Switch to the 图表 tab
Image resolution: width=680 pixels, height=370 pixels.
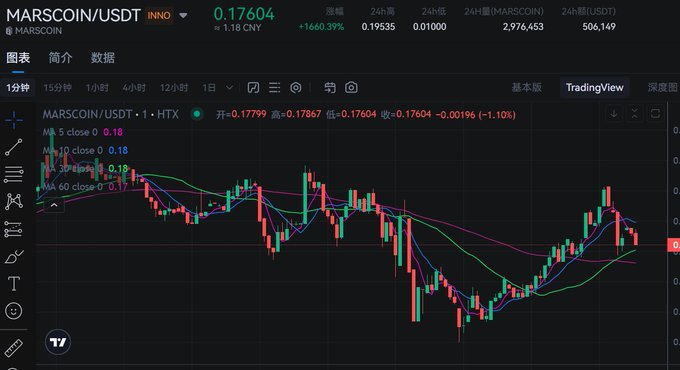[18, 58]
